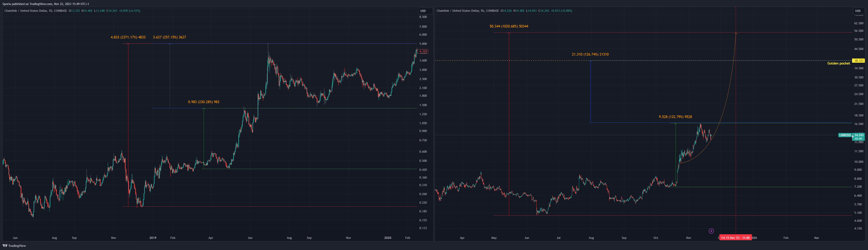Select the '21.310 (126.74%) 21310' measurement label
The image size is (868, 250).
pyautogui.click(x=590, y=54)
